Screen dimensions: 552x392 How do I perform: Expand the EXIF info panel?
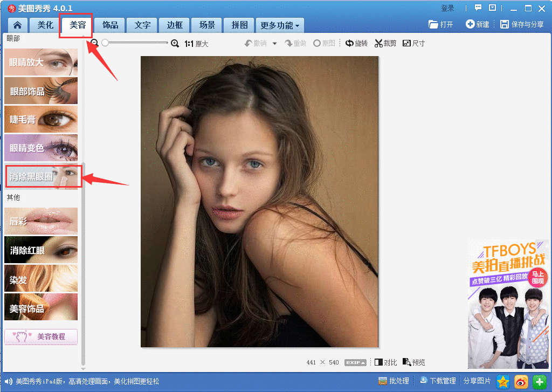(x=355, y=362)
